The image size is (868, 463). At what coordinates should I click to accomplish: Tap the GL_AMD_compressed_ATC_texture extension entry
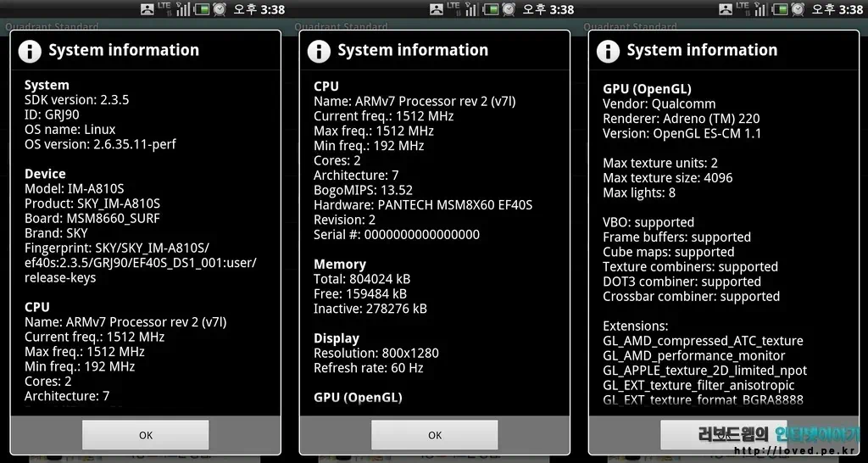(703, 341)
